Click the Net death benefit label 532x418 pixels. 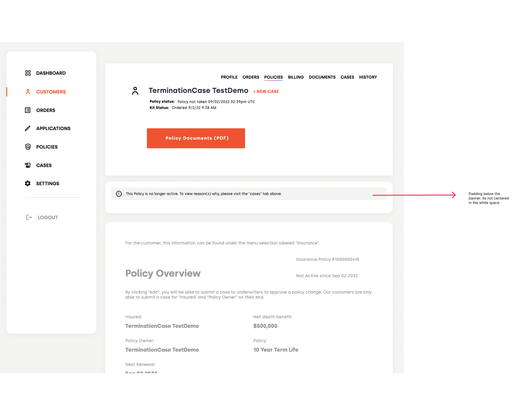coord(273,317)
